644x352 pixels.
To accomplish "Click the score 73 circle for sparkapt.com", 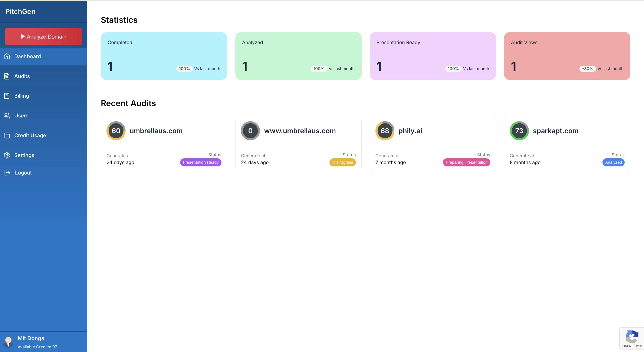I will (519, 131).
